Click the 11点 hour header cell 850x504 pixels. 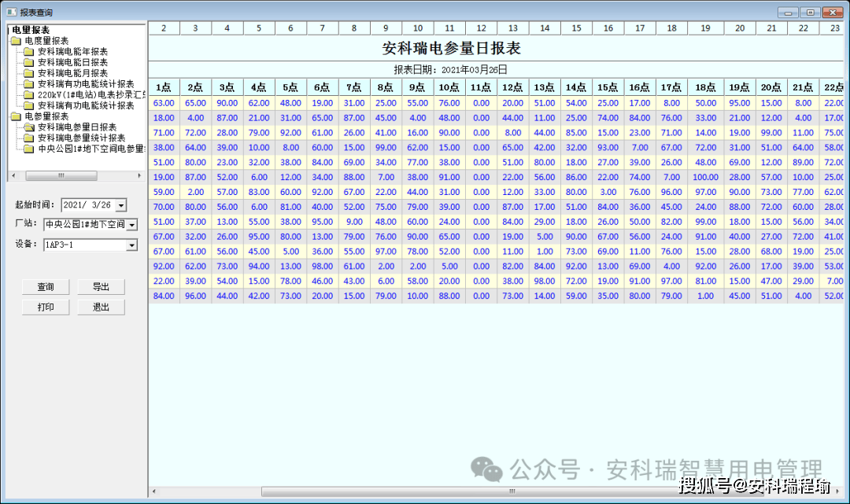point(482,87)
